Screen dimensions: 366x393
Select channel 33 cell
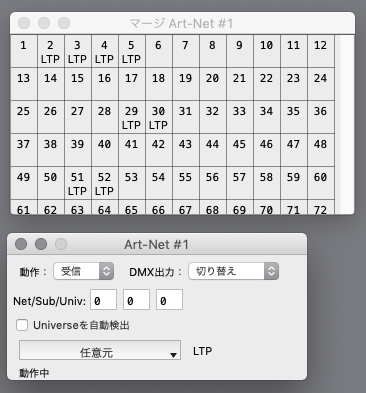[x=240, y=117]
